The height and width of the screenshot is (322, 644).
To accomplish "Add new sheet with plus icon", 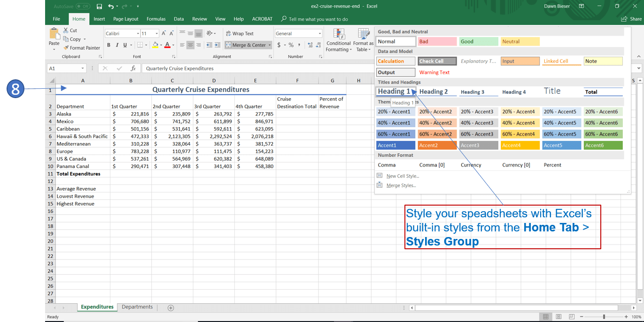I will [x=171, y=308].
